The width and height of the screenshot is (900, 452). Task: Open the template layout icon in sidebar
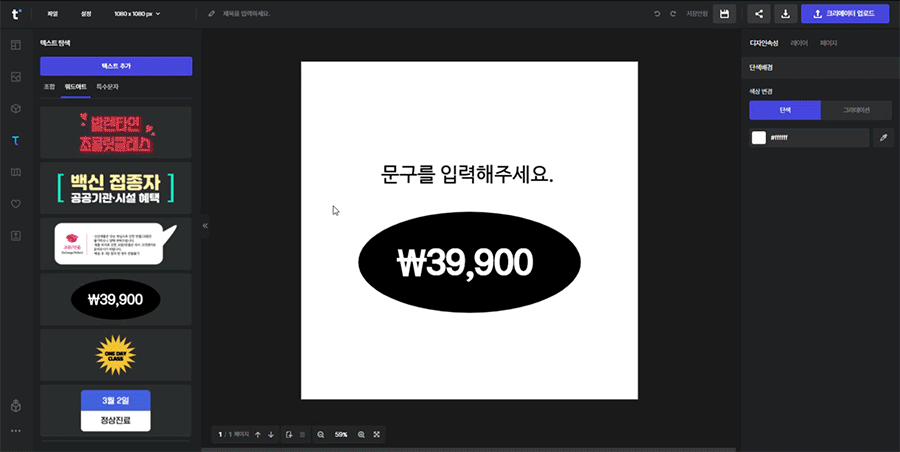[x=15, y=45]
